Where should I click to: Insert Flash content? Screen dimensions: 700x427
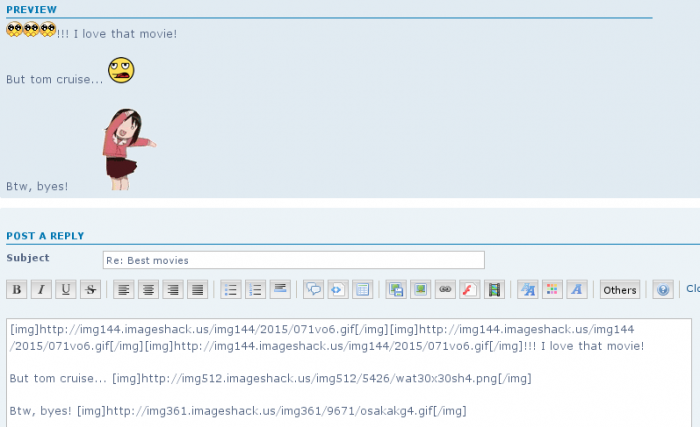coord(470,289)
